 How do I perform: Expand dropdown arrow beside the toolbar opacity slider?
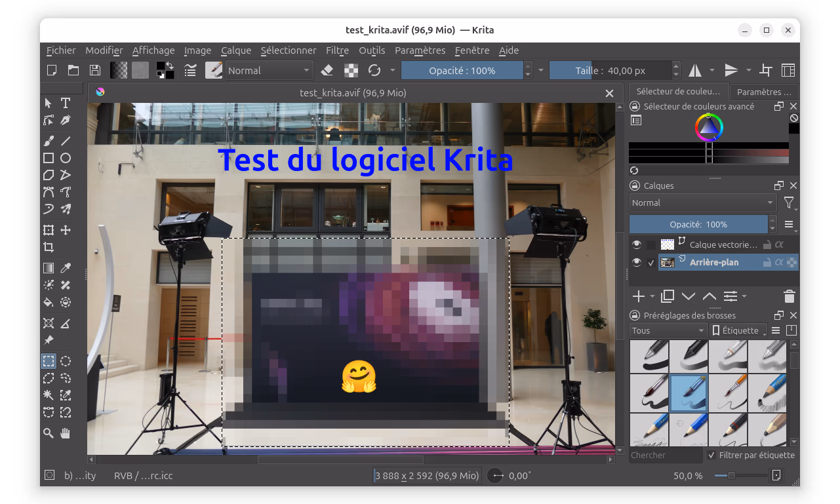click(540, 71)
